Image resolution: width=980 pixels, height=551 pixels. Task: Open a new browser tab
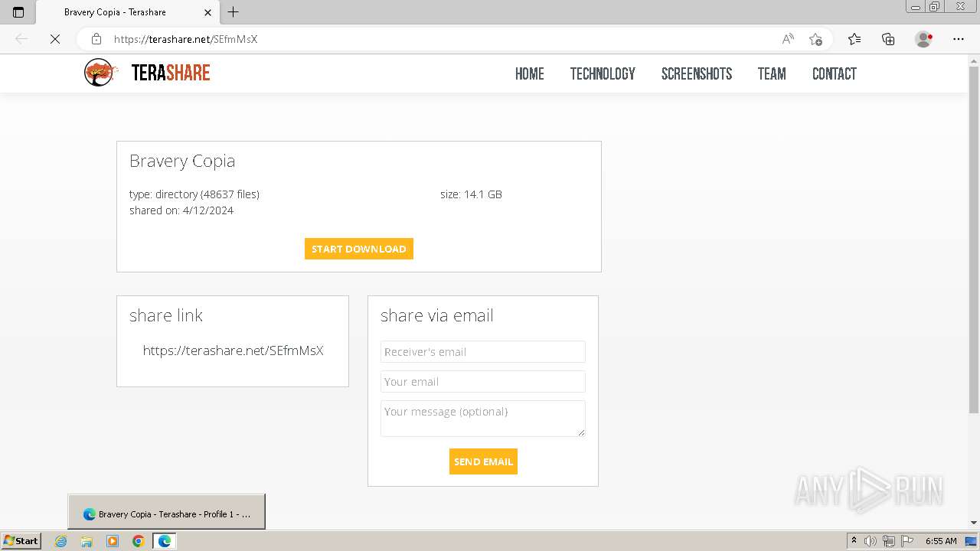(234, 12)
